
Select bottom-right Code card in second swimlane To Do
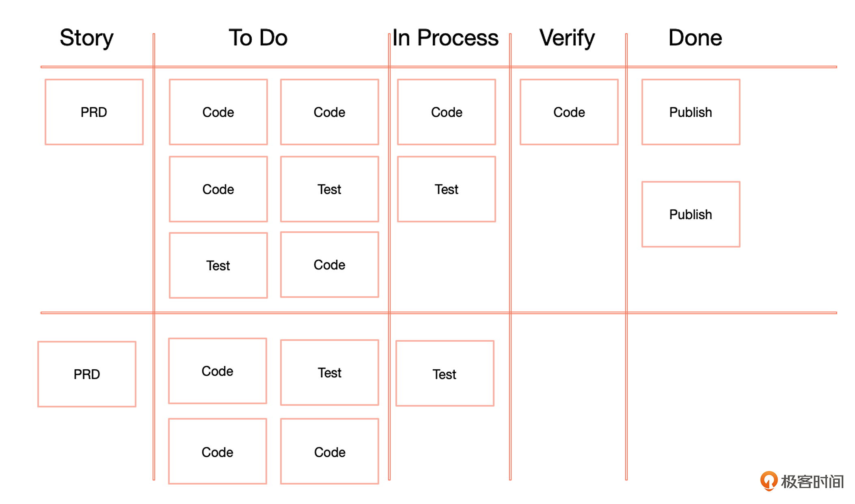pos(329,452)
